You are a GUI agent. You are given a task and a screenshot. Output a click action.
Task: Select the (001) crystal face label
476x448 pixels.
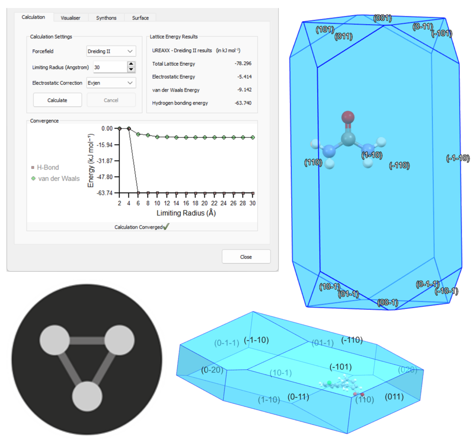click(383, 18)
